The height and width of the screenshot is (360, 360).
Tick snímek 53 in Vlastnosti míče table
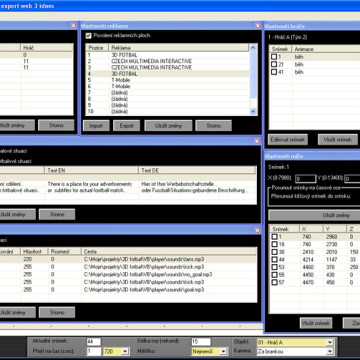click(x=274, y=267)
